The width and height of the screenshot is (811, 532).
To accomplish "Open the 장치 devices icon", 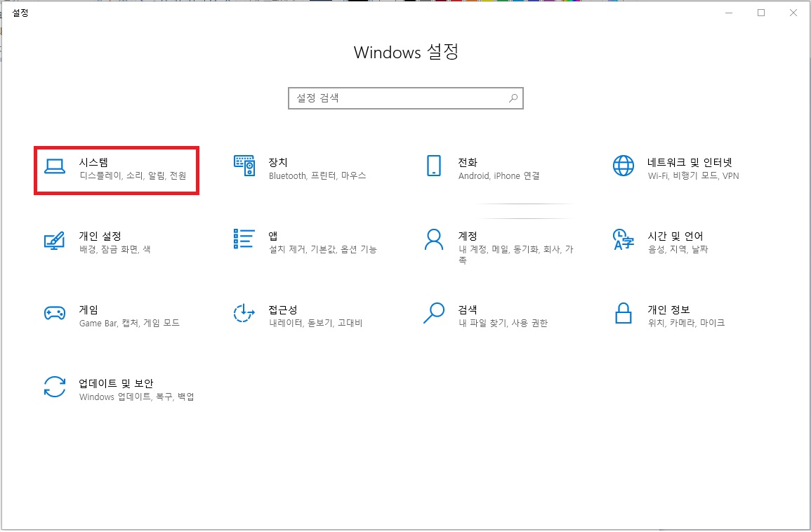I will click(244, 166).
